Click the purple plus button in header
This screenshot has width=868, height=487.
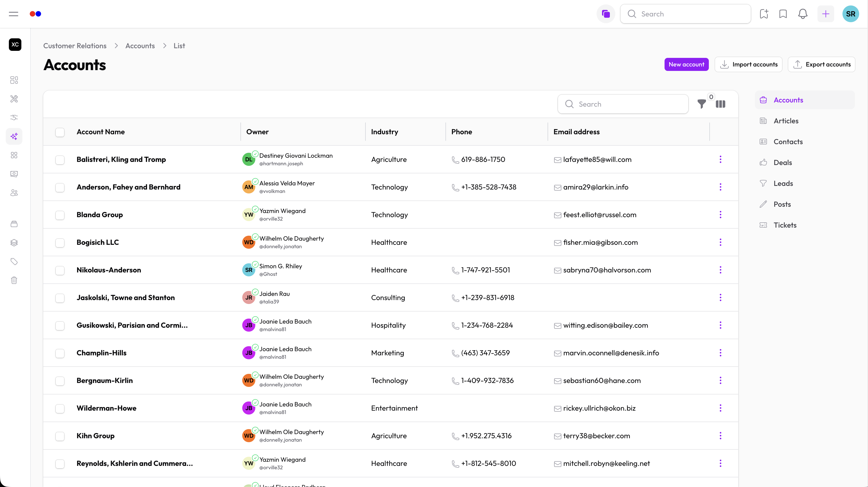(826, 14)
